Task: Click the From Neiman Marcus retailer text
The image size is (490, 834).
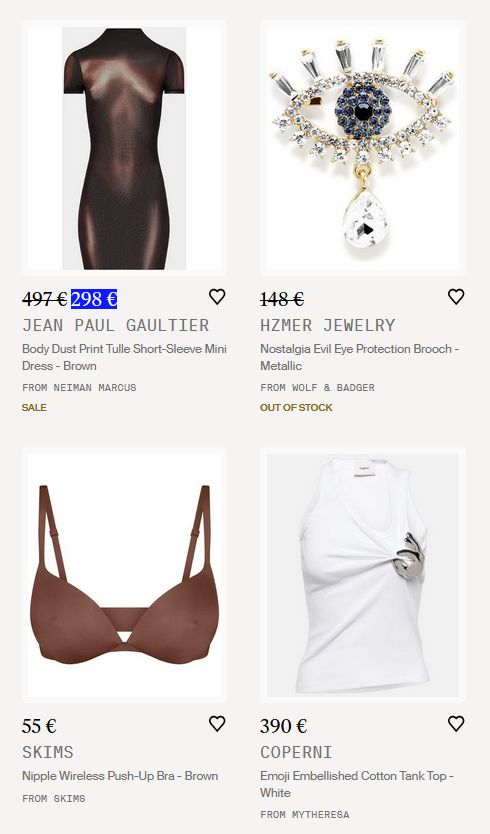Action: 79,388
